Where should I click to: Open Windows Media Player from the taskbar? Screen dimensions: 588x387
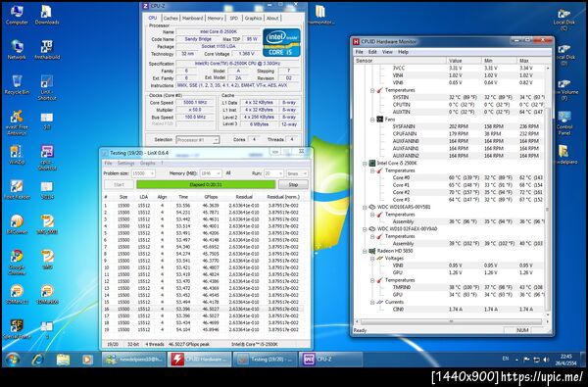click(x=87, y=360)
